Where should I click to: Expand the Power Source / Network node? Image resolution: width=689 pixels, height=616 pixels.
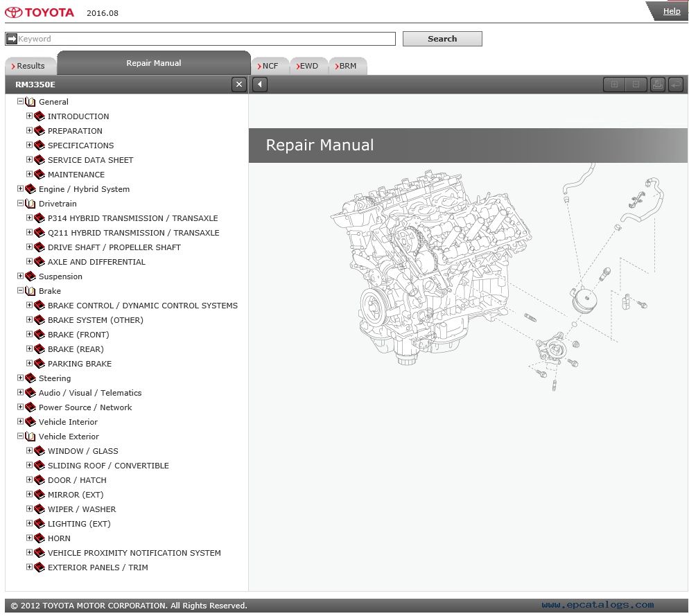click(x=20, y=407)
